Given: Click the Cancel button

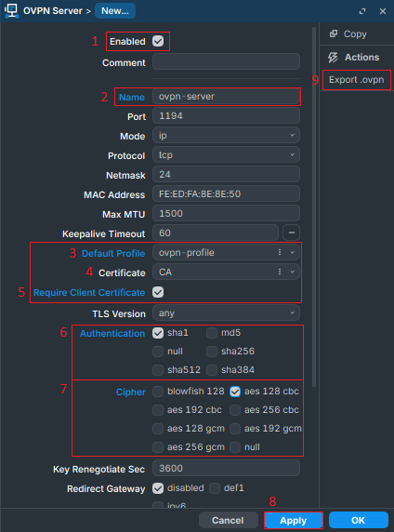Looking at the screenshot, I should click(x=228, y=520).
